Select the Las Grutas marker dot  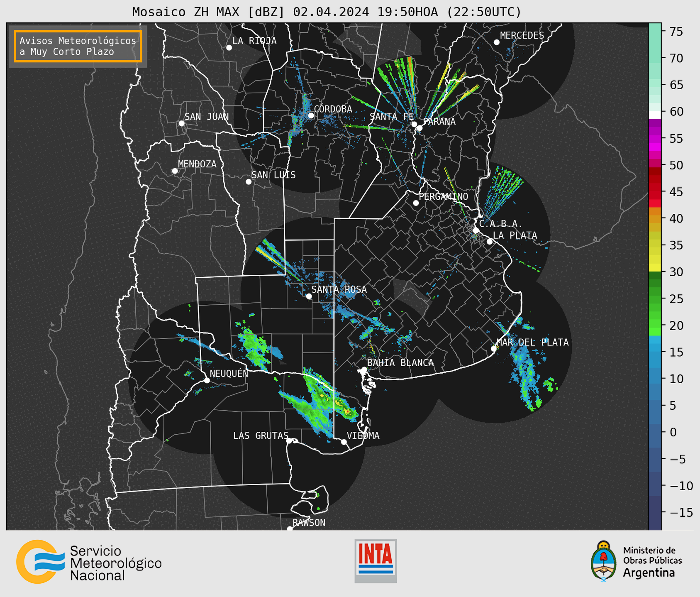289,441
